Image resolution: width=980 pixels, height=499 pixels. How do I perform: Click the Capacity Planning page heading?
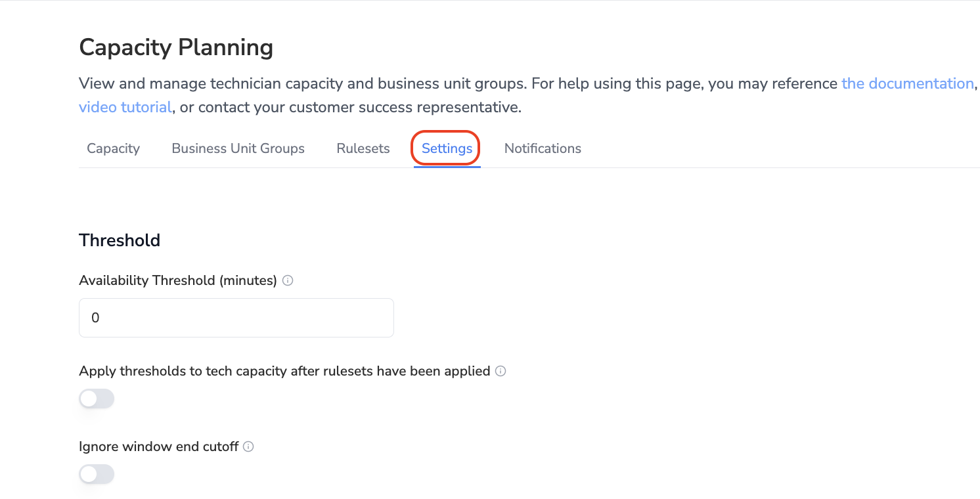[x=176, y=47]
